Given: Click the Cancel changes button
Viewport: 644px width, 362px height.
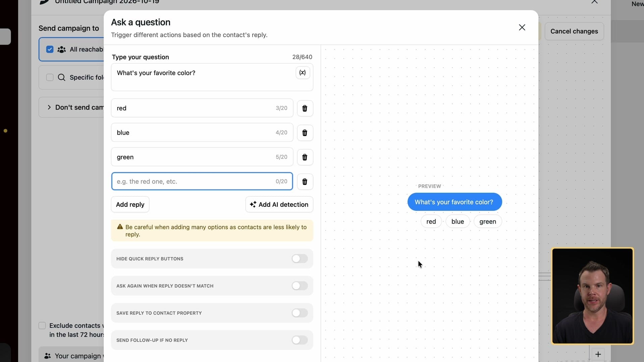Looking at the screenshot, I should pos(574,31).
